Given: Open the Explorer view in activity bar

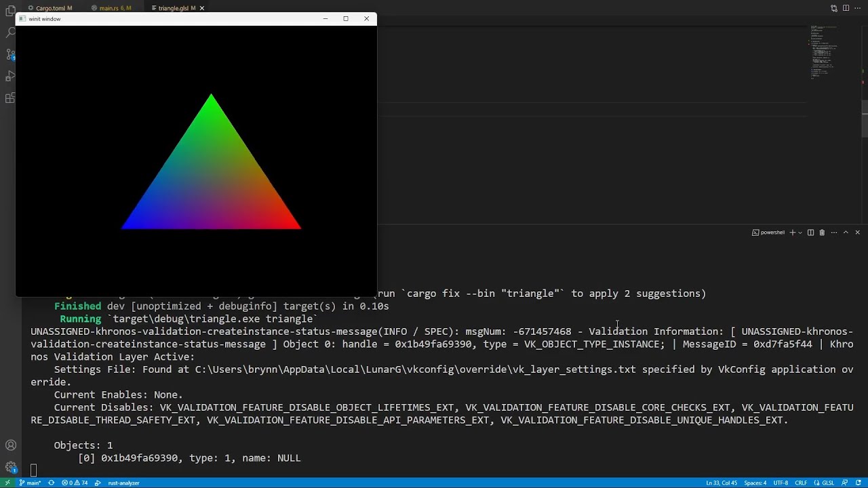Looking at the screenshot, I should pos(10,10).
